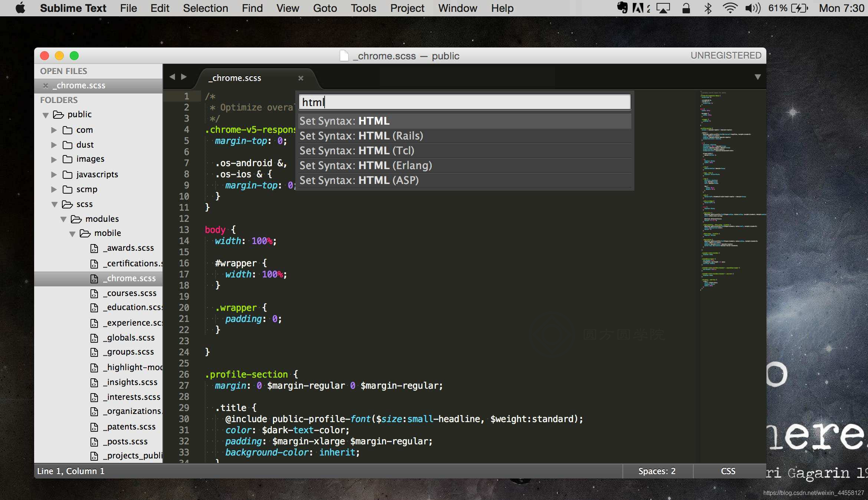Screen dimensions: 868x500
Task: Open the Wi-Fi status menu
Action: 730,8
